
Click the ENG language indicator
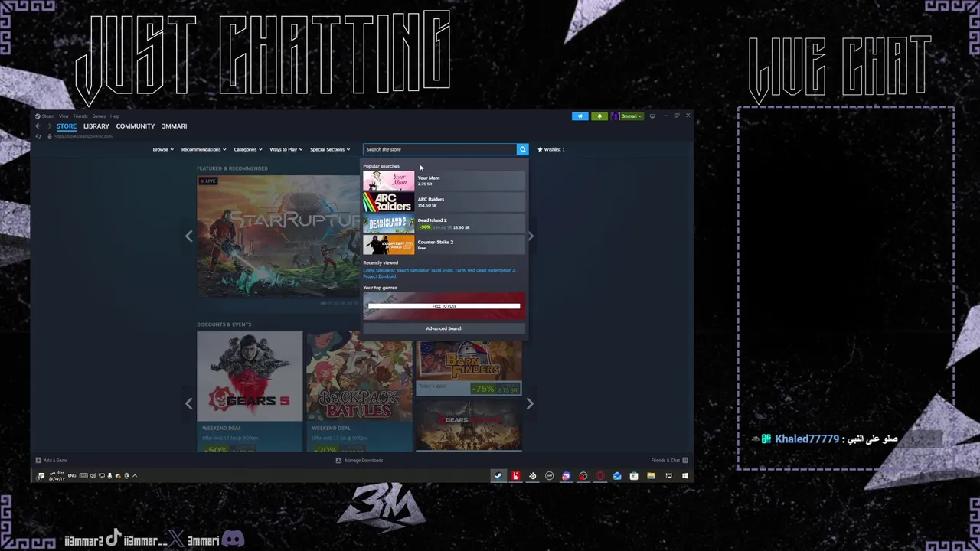[x=72, y=476]
